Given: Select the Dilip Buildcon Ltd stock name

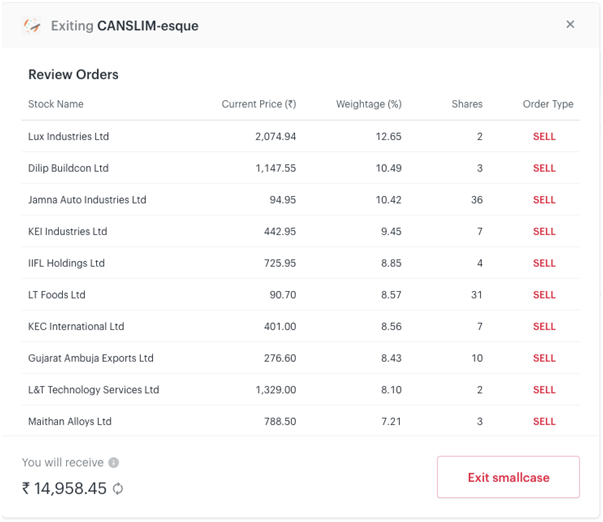Looking at the screenshot, I should point(68,168).
